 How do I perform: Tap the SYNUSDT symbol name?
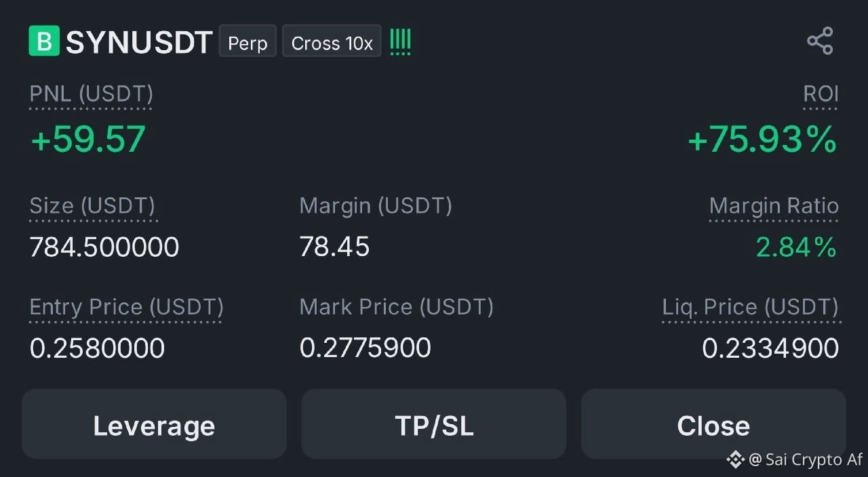point(139,42)
